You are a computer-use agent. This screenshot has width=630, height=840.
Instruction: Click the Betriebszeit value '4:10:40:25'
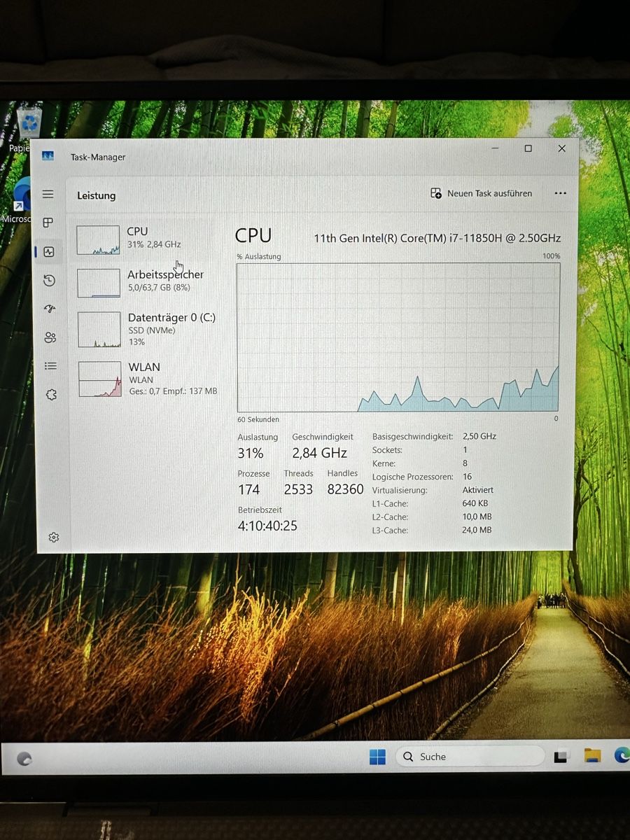click(267, 526)
